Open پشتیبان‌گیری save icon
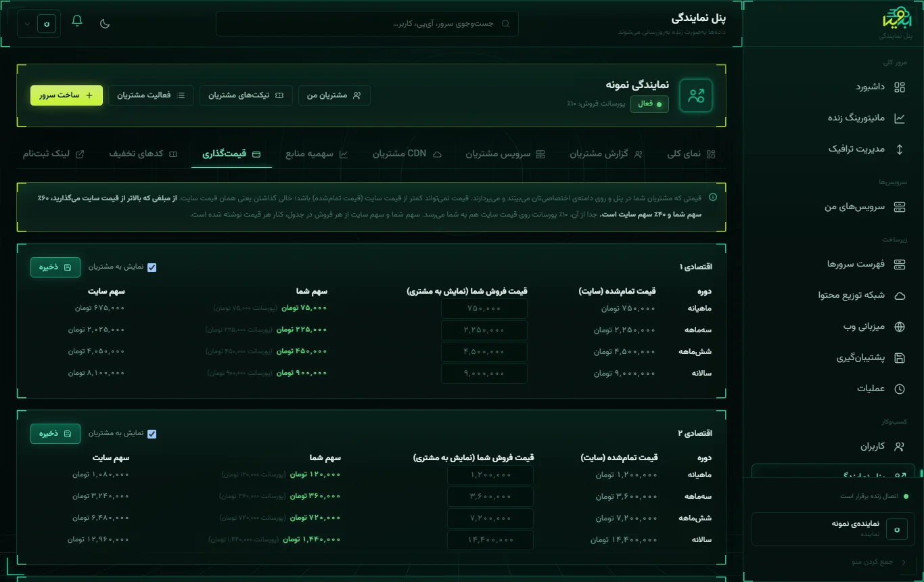This screenshot has height=582, width=924. [x=899, y=358]
